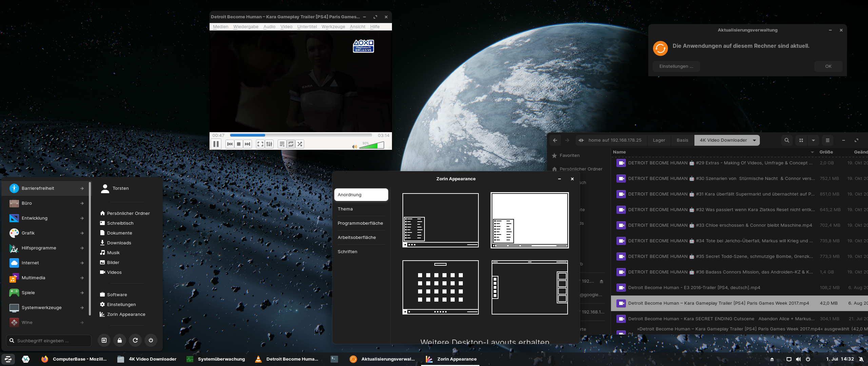Switch file manager to grid view
The image size is (868, 366).
[x=801, y=140]
